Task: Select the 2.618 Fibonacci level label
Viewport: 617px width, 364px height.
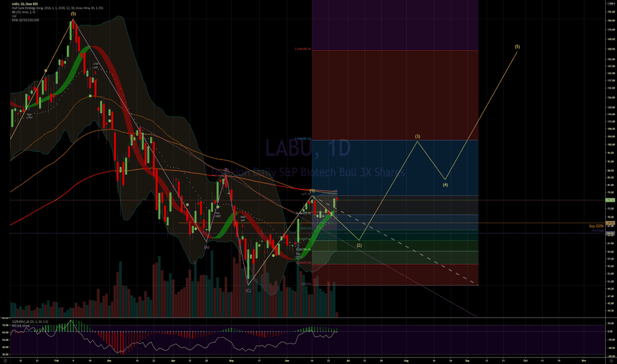Action: pyautogui.click(x=303, y=49)
